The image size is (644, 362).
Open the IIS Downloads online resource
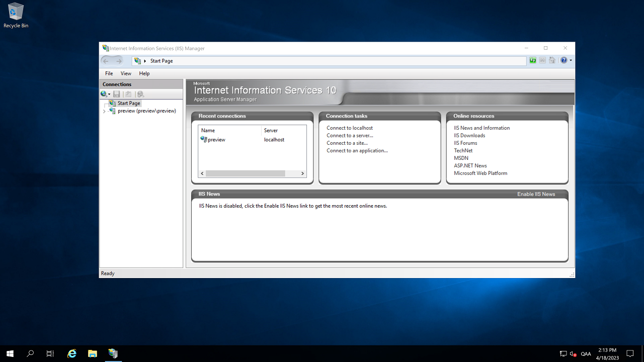click(x=469, y=135)
